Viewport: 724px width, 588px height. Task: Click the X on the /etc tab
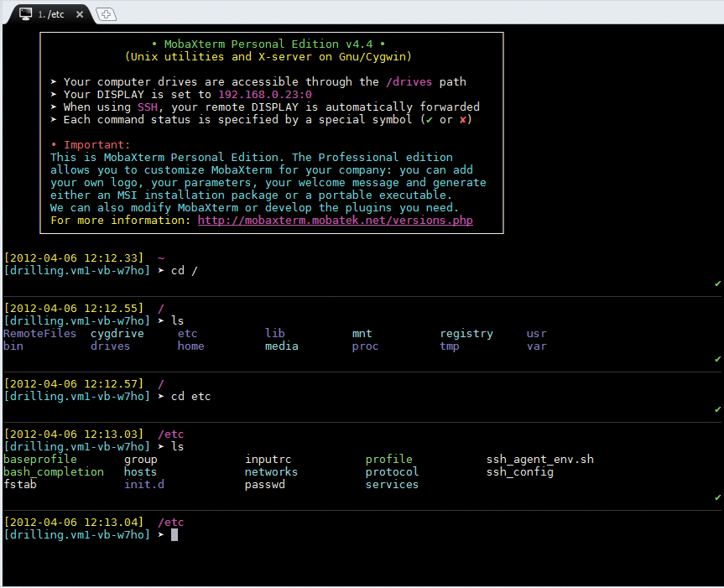pyautogui.click(x=78, y=13)
